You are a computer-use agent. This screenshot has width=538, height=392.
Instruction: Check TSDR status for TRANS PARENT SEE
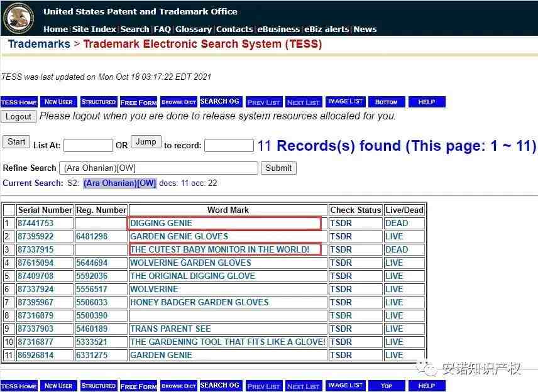pyautogui.click(x=341, y=329)
